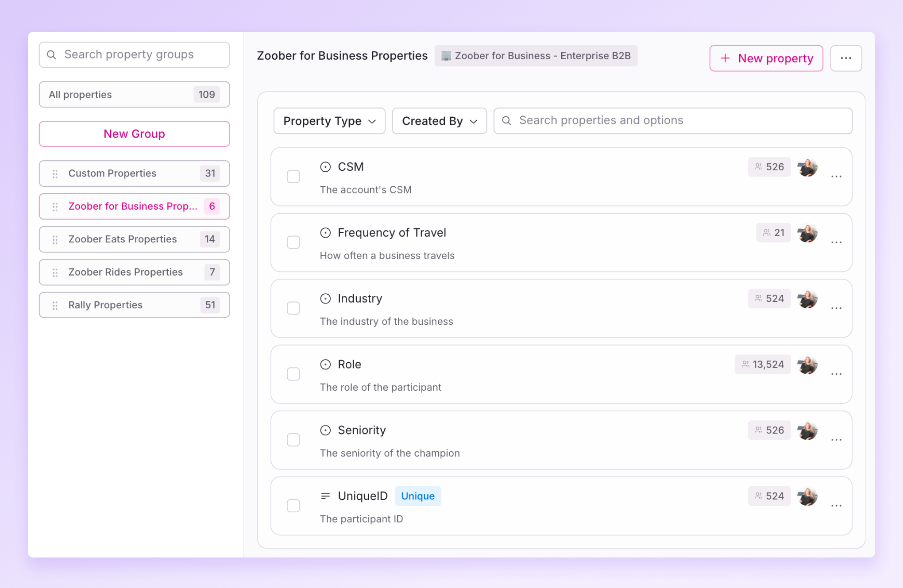Select the Frequency of Travel checkbox

coord(293,242)
